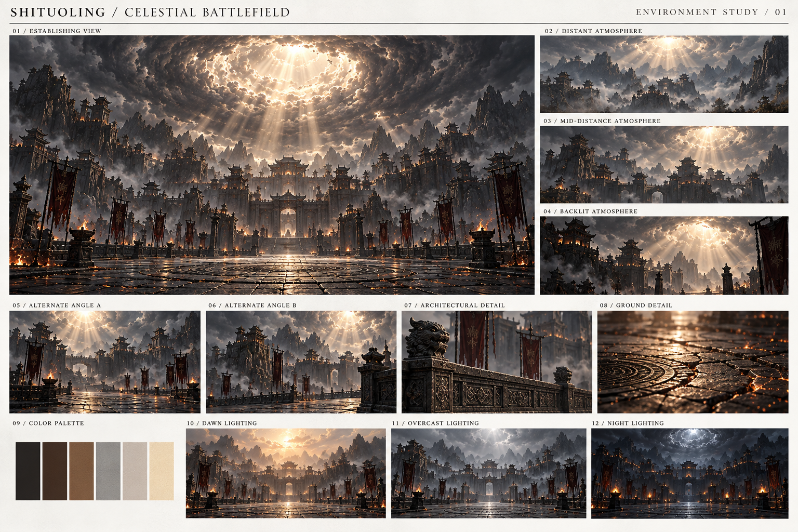Click the "07 / ARCHITECTURAL DETAIL" label
The width and height of the screenshot is (798, 532).
click(x=455, y=305)
